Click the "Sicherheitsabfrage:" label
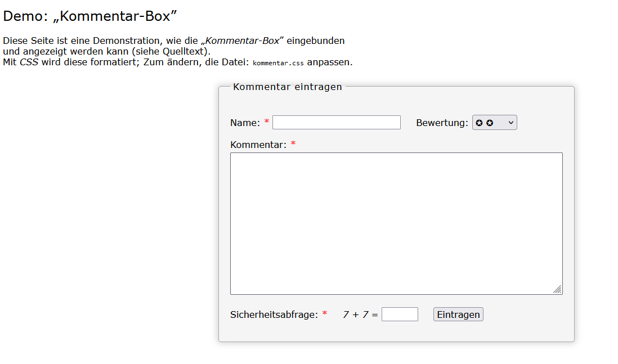The image size is (618, 364). point(274,314)
